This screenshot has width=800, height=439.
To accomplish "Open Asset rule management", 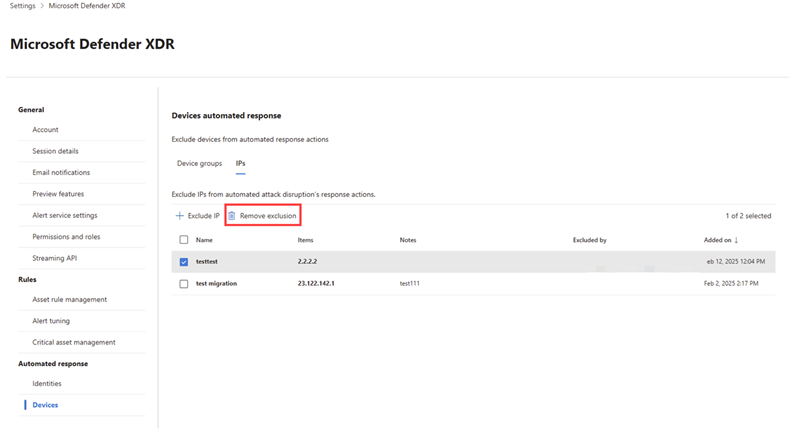I will (70, 300).
